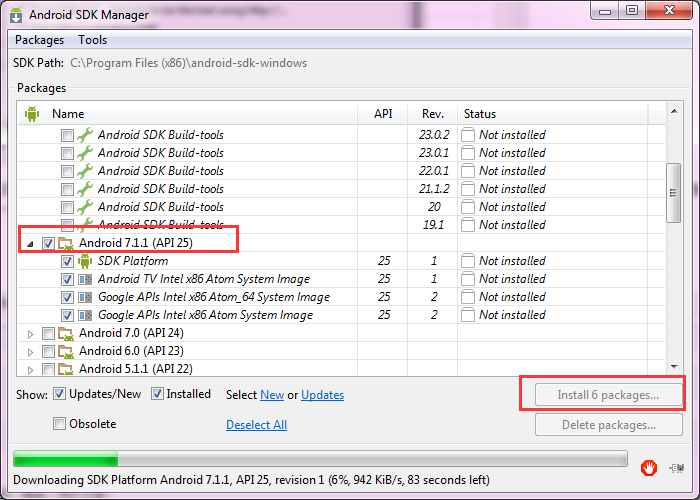This screenshot has height=500, width=700.
Task: Check the Build-tools 23.0.2 checkbox
Action: [67, 135]
